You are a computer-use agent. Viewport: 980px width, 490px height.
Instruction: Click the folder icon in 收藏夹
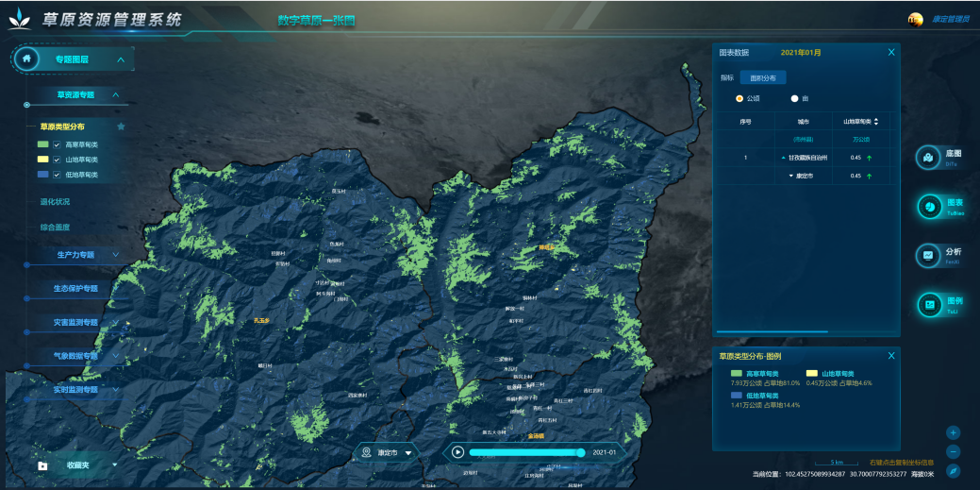(42, 465)
